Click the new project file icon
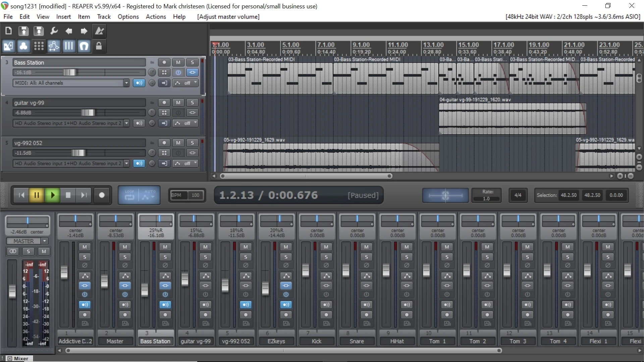 pos(8,31)
